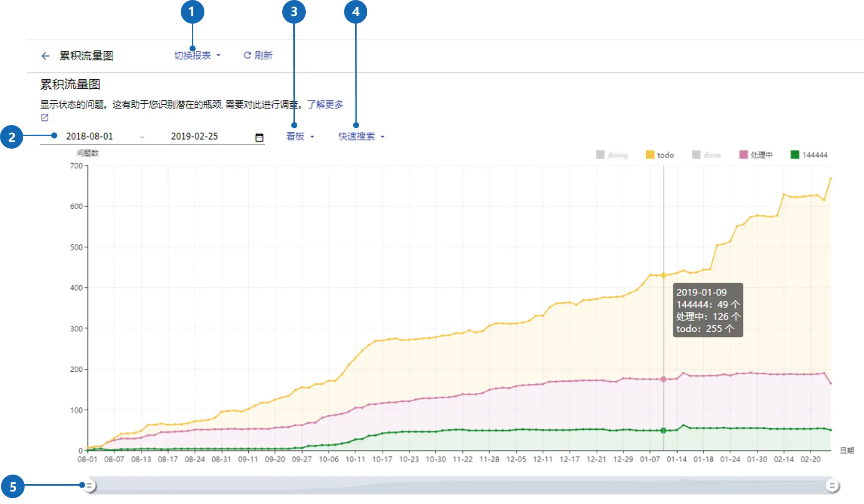
Task: Click the 12-05 x-axis date label
Action: pyautogui.click(x=516, y=459)
